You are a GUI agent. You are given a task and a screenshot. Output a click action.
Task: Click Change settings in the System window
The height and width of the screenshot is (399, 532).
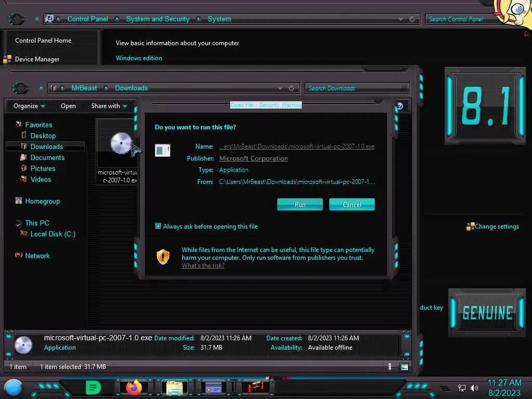pyautogui.click(x=497, y=227)
